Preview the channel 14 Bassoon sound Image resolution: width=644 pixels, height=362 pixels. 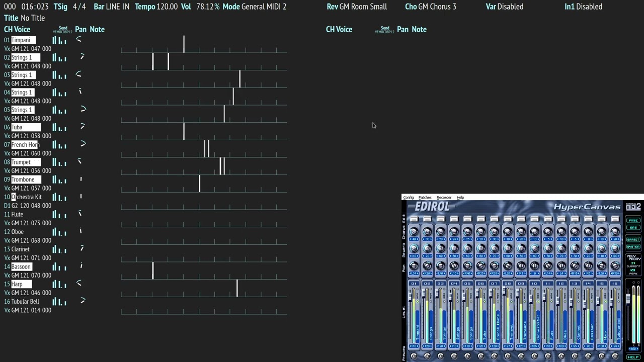[589, 356]
